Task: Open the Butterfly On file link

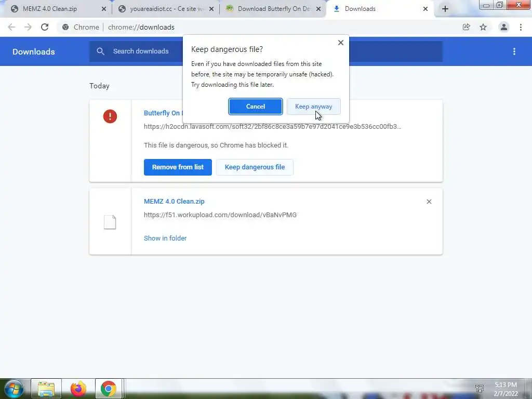Action: pyautogui.click(x=163, y=113)
